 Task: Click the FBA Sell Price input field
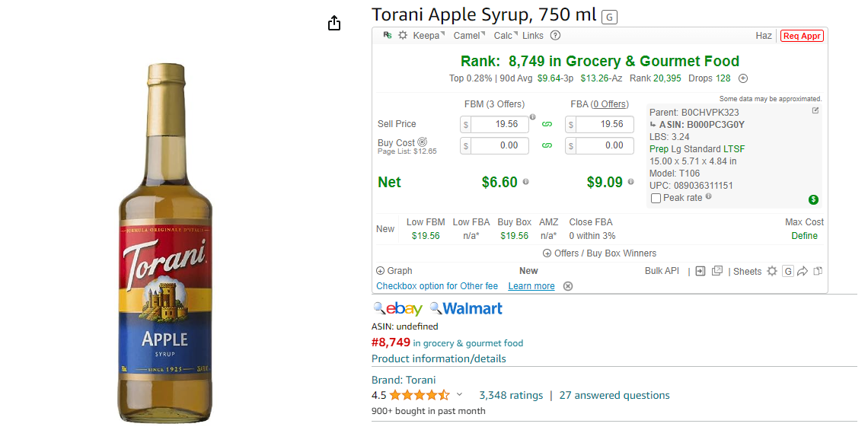click(605, 124)
